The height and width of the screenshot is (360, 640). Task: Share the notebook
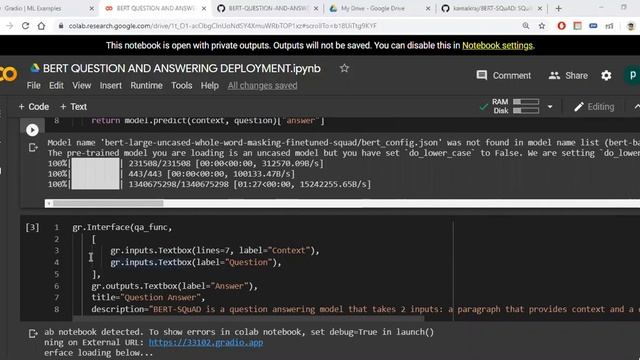pyautogui.click(x=568, y=76)
